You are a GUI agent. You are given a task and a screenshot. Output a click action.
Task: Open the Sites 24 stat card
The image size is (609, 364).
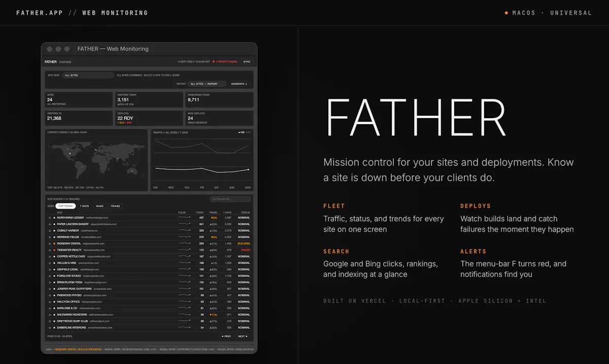click(79, 99)
